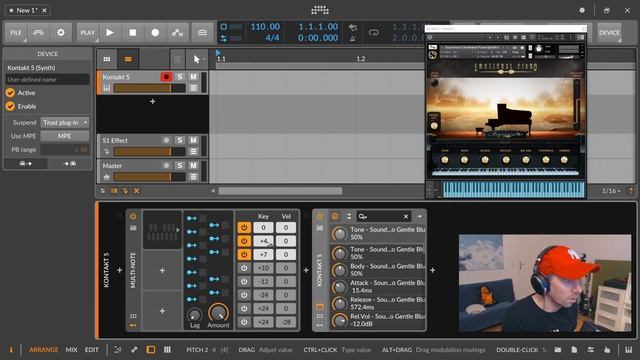Viewport: 640px width, 360px height.
Task: Switch to the EDIT view
Action: (x=91, y=350)
